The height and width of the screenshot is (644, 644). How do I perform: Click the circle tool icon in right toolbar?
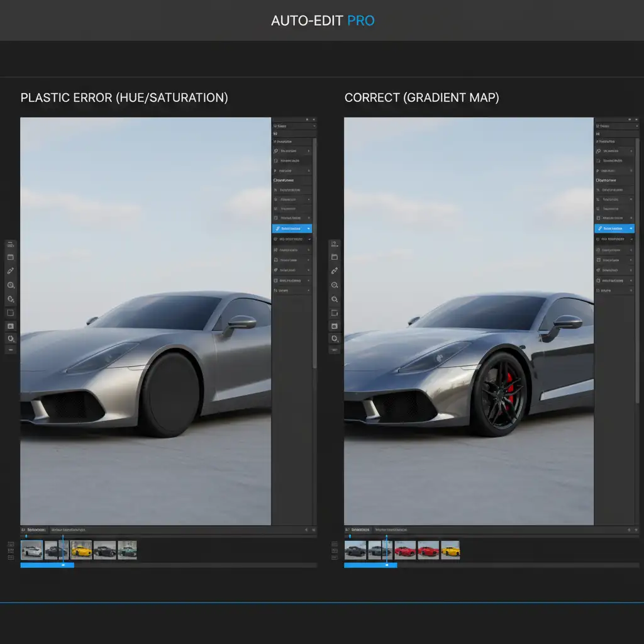tap(335, 338)
